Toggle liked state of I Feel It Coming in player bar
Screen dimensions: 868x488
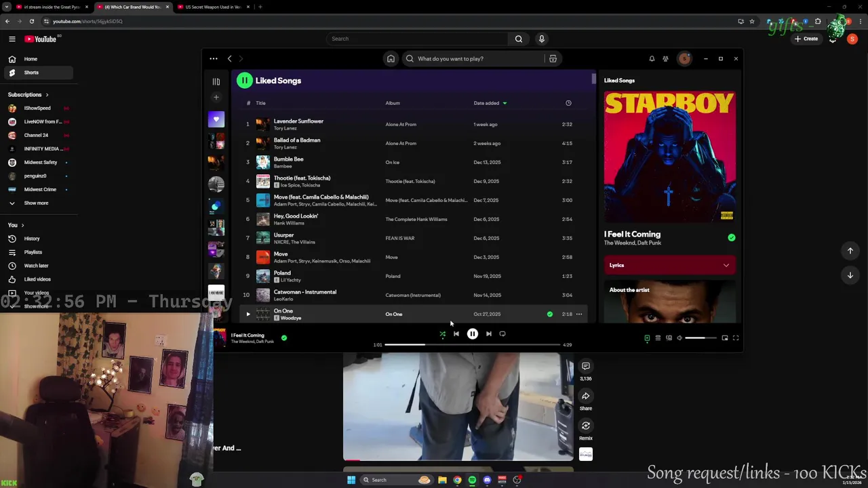pos(283,338)
